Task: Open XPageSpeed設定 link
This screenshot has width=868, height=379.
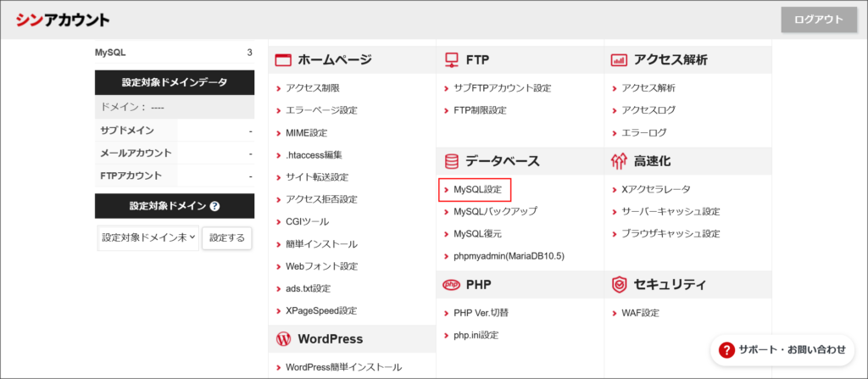Action: (x=321, y=311)
